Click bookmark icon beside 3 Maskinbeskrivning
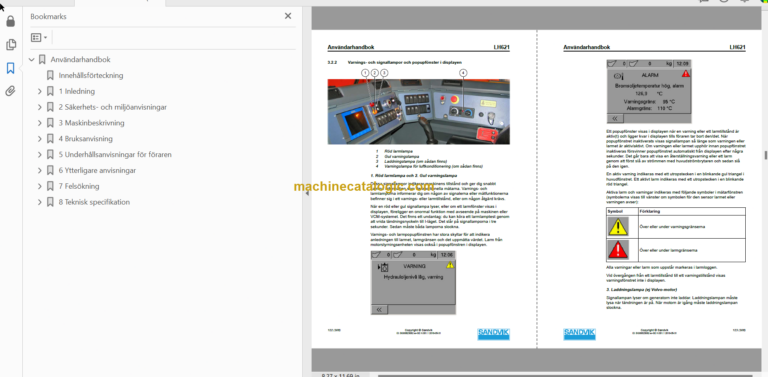 50,123
